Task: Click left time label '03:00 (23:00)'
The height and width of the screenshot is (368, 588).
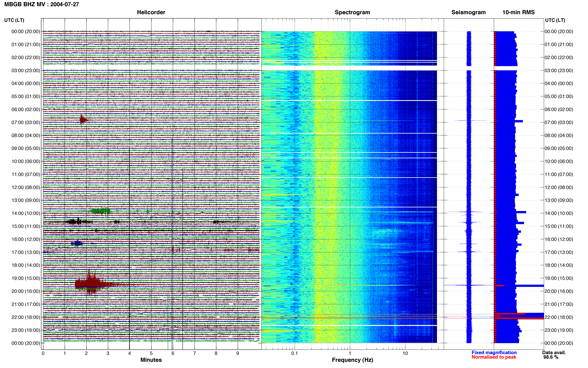Action: [x=26, y=71]
